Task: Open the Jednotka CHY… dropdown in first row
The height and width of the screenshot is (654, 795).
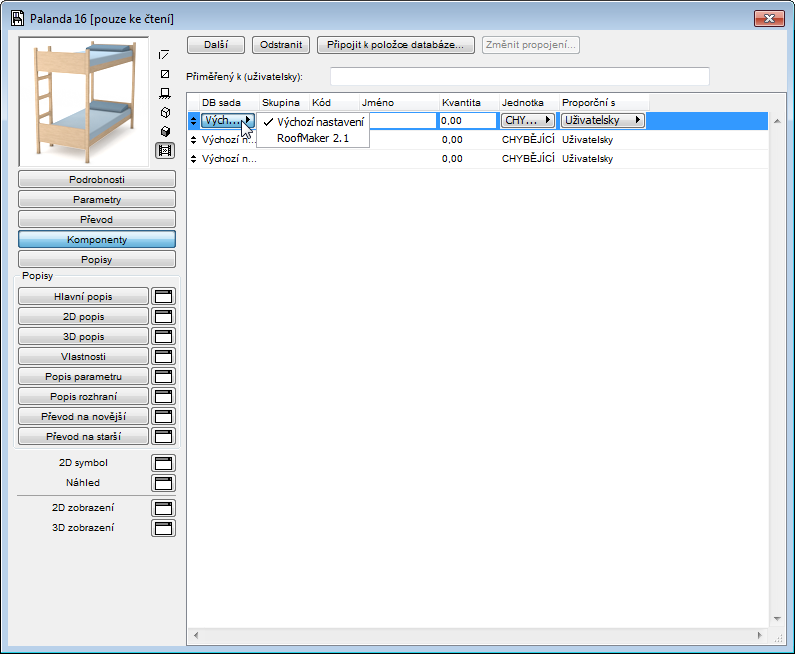Action: pos(527,121)
